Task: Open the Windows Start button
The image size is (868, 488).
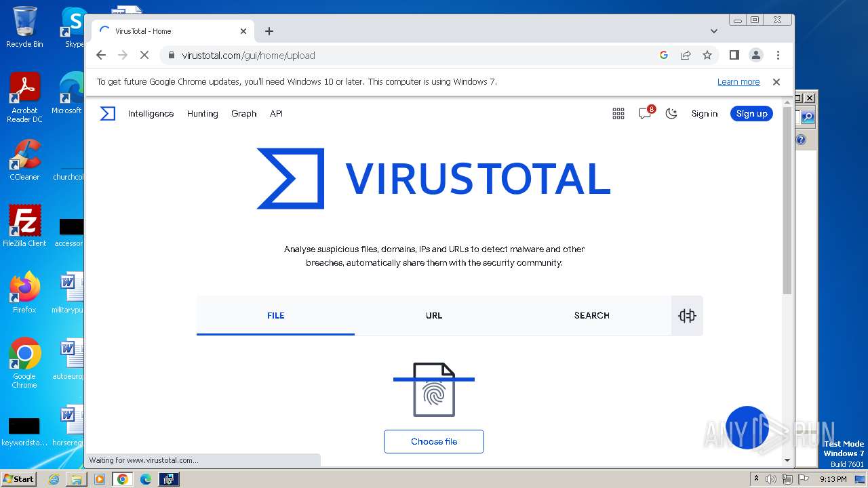Action: pos(19,479)
